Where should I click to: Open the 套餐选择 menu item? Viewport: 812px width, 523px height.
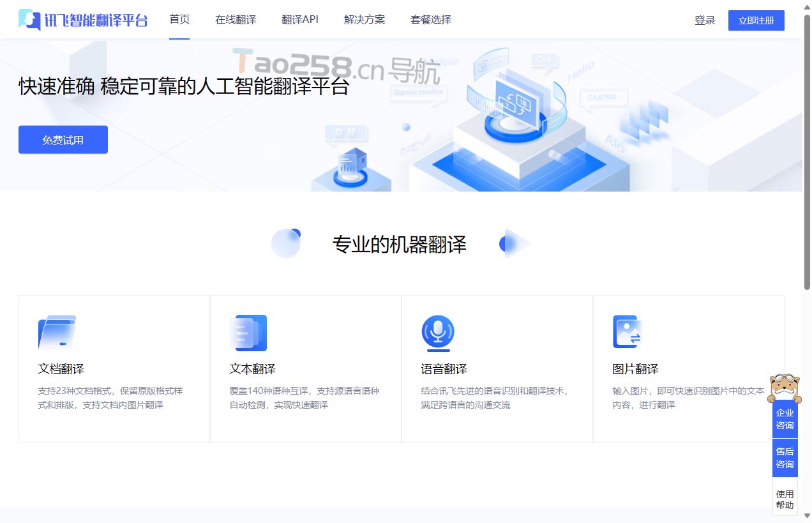coord(431,20)
